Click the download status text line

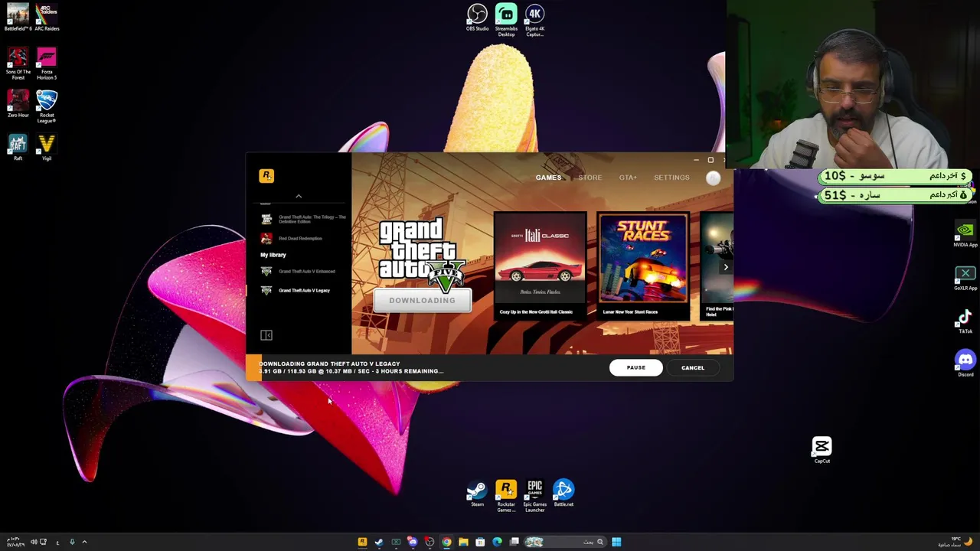(x=351, y=371)
